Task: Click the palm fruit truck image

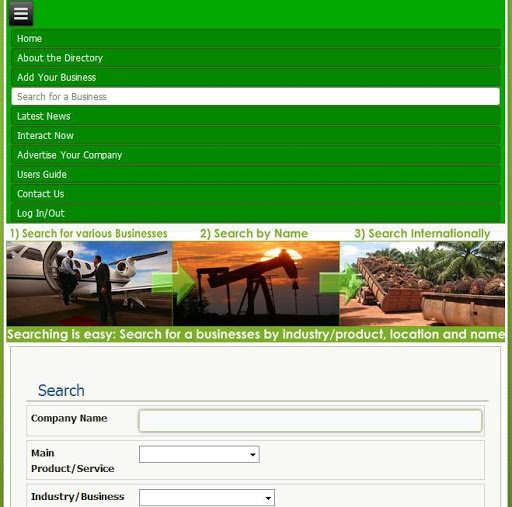Action: pyautogui.click(x=422, y=283)
